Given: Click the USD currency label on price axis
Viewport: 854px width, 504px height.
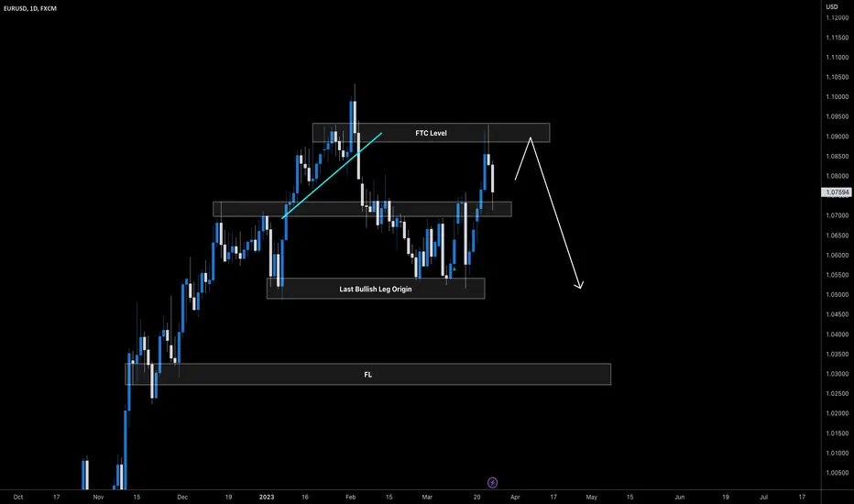Looking at the screenshot, I should coord(832,7).
